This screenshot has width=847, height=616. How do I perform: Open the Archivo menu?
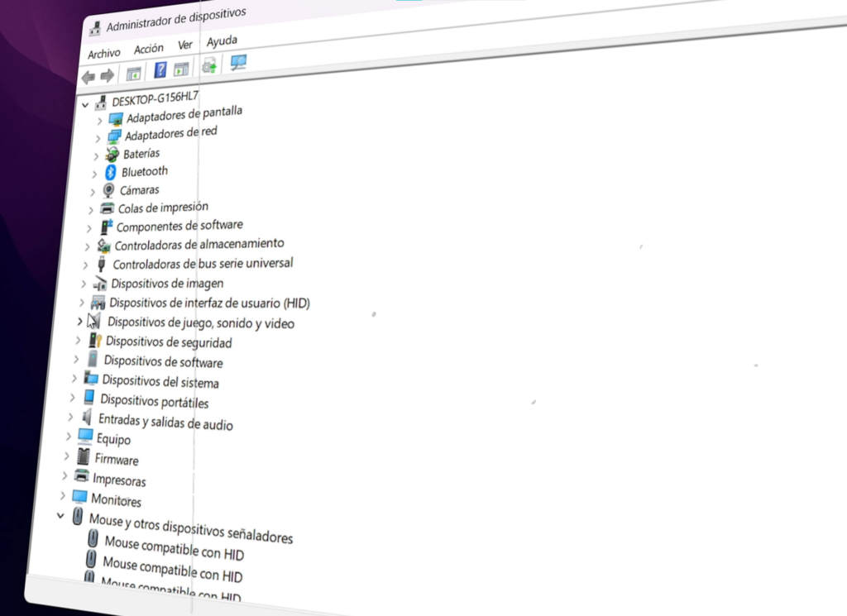tap(103, 53)
